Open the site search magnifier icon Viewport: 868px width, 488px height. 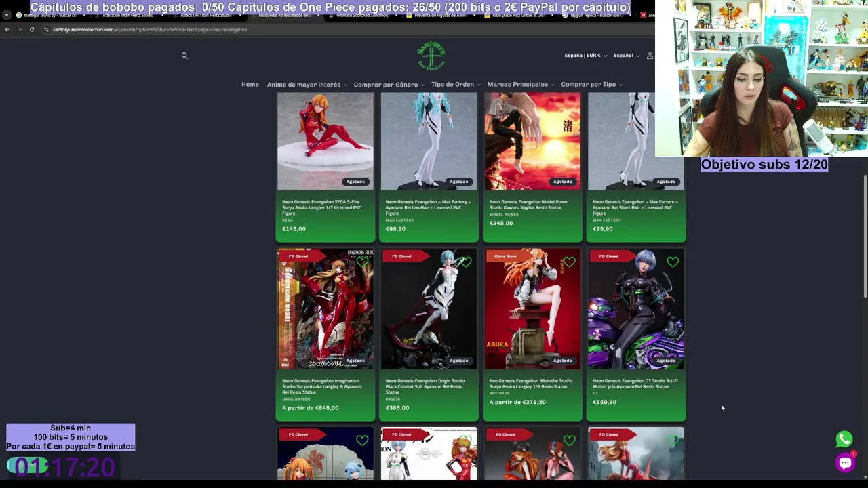[184, 56]
